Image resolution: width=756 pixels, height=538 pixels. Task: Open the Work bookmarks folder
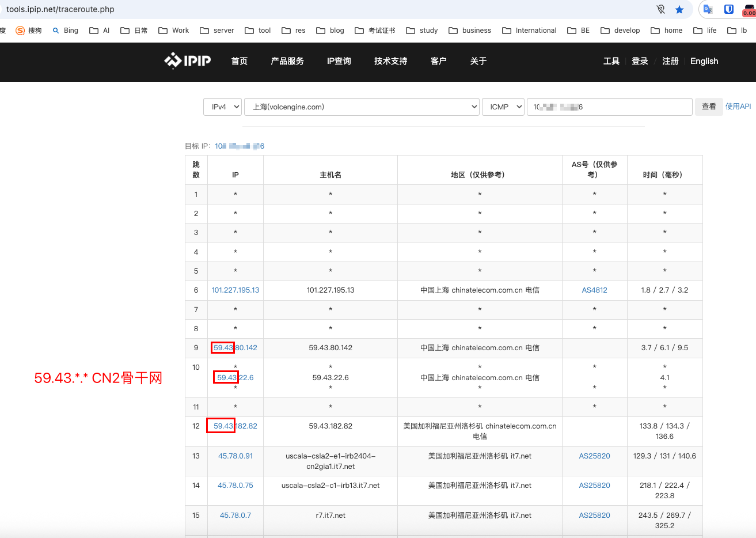click(x=173, y=31)
